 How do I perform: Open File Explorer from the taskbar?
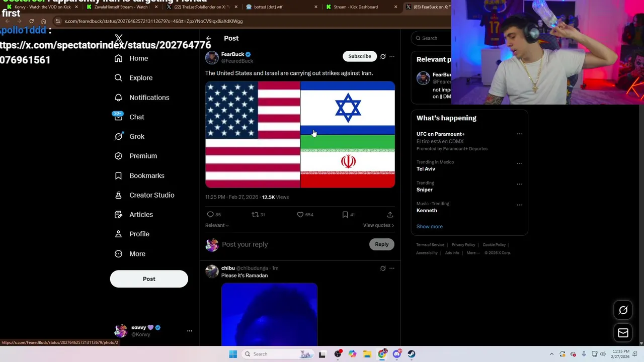tap(367, 354)
